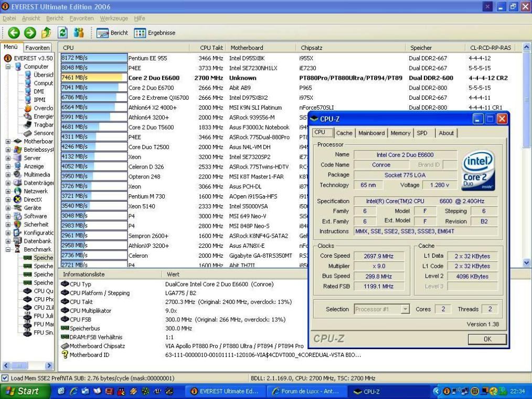Select the Datenträger tree icon
532x399 pixels.
point(18,183)
